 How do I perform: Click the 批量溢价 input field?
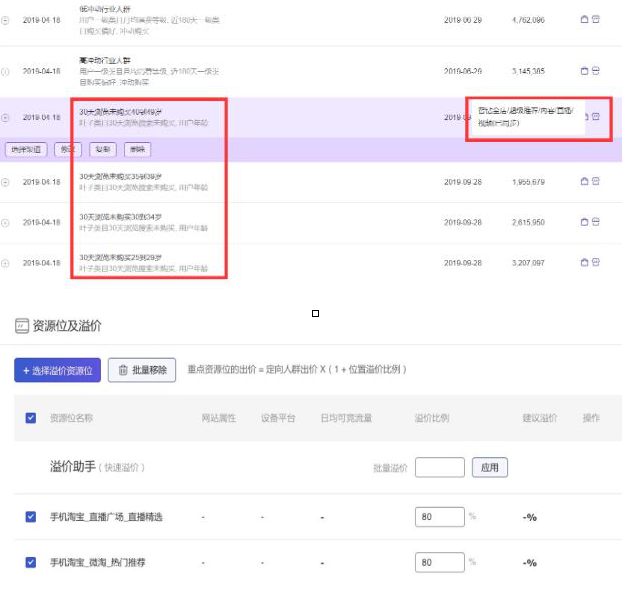439,467
